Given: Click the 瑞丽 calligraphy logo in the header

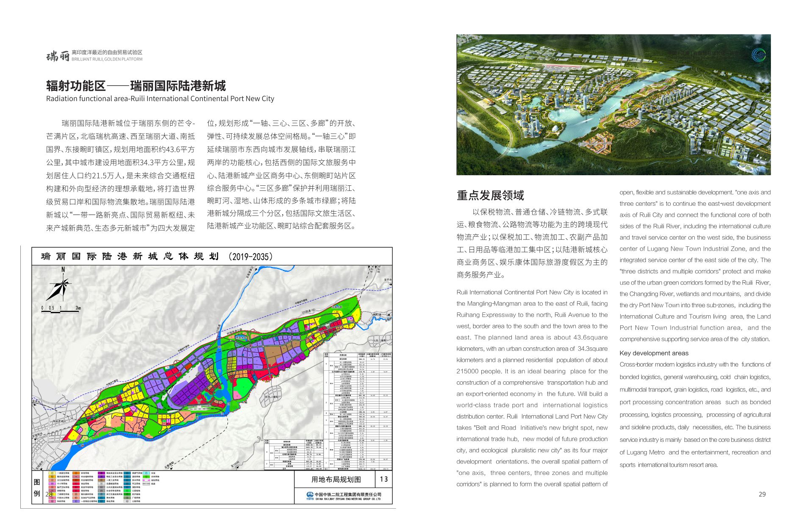Looking at the screenshot, I should [58, 56].
